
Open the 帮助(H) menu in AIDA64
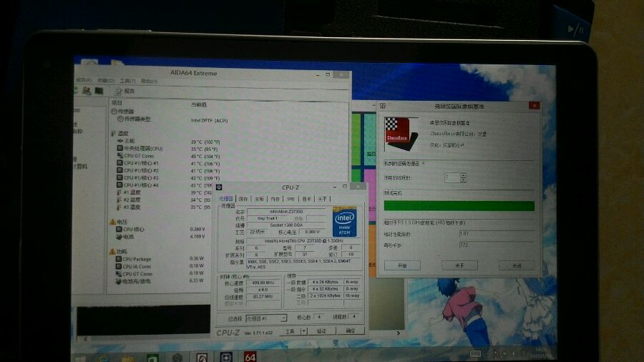(149, 82)
